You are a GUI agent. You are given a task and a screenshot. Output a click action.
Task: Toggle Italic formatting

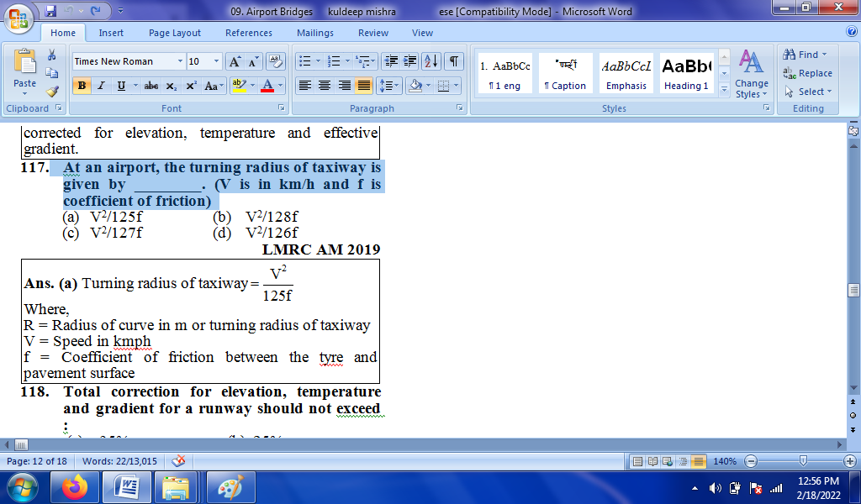[x=101, y=86]
